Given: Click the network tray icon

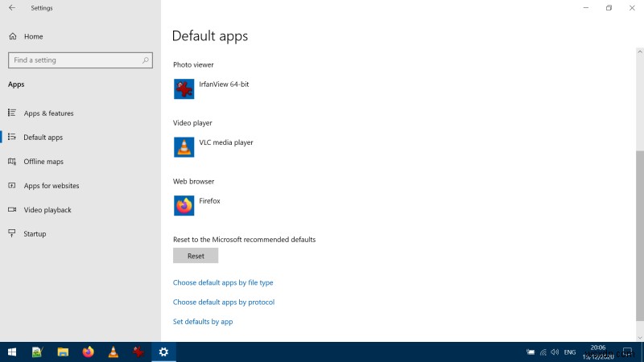Looking at the screenshot, I should click(543, 352).
